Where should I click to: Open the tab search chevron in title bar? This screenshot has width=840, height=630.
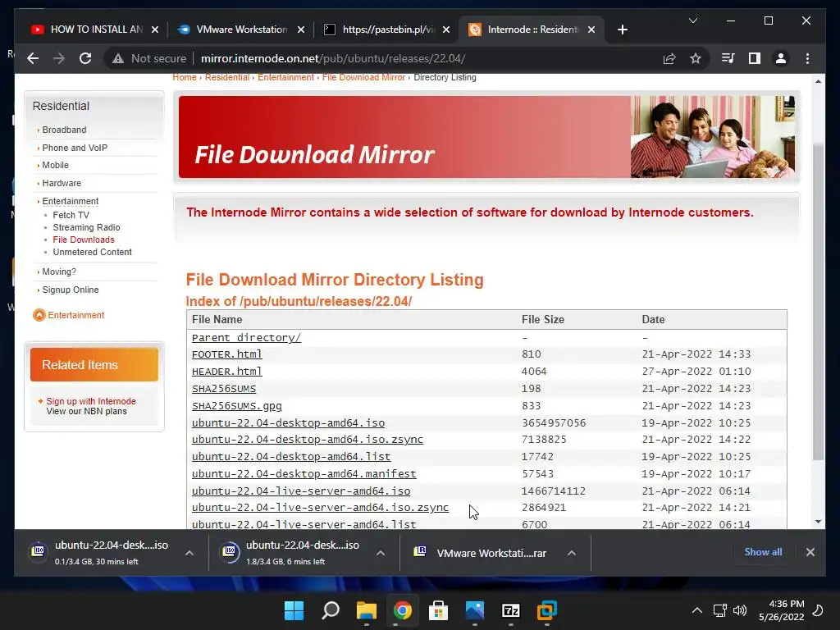pyautogui.click(x=692, y=21)
